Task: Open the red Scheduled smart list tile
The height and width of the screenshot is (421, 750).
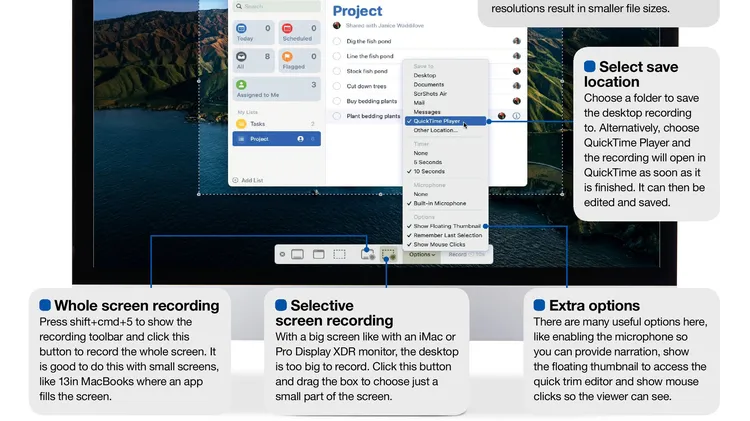Action: pos(300,33)
